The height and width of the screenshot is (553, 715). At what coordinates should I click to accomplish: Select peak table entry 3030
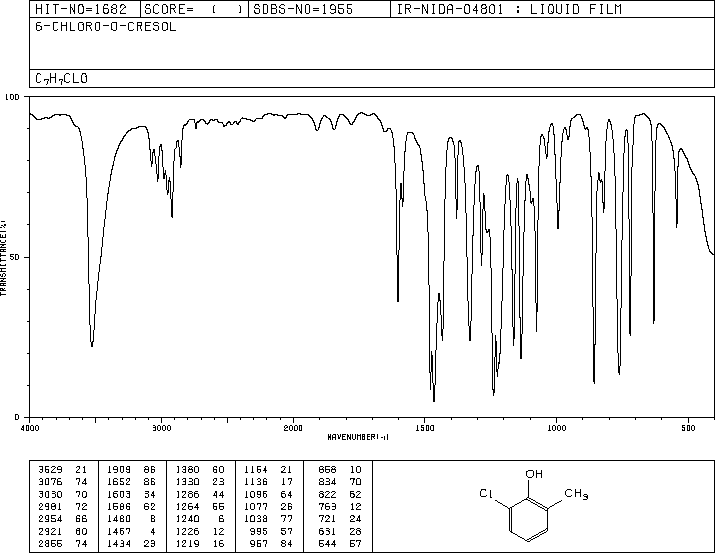[50, 494]
